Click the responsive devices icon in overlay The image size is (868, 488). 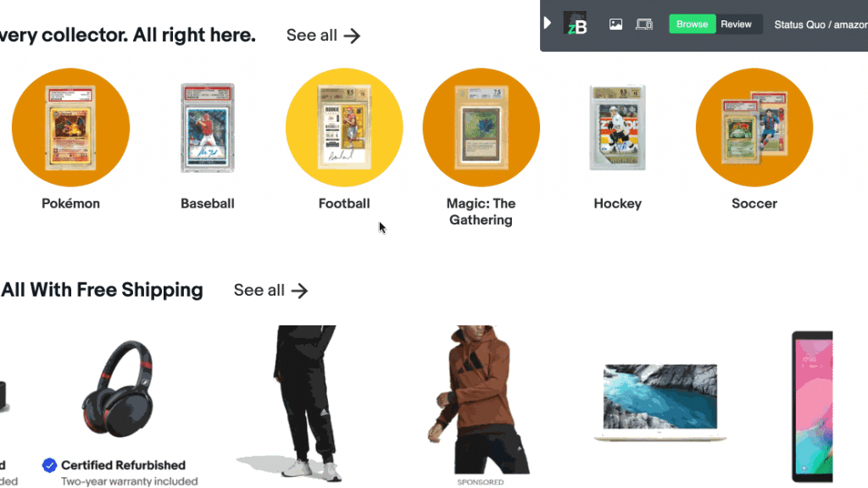(643, 24)
